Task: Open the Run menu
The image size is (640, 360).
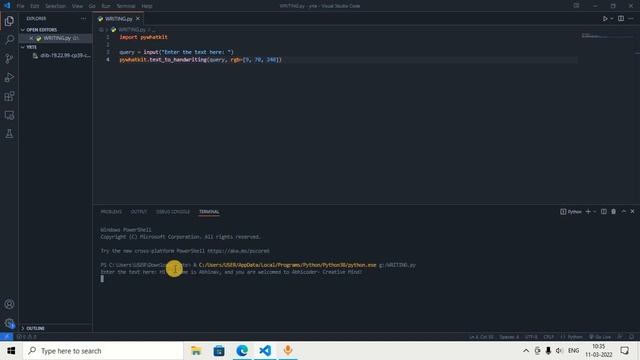Action: pos(106,6)
